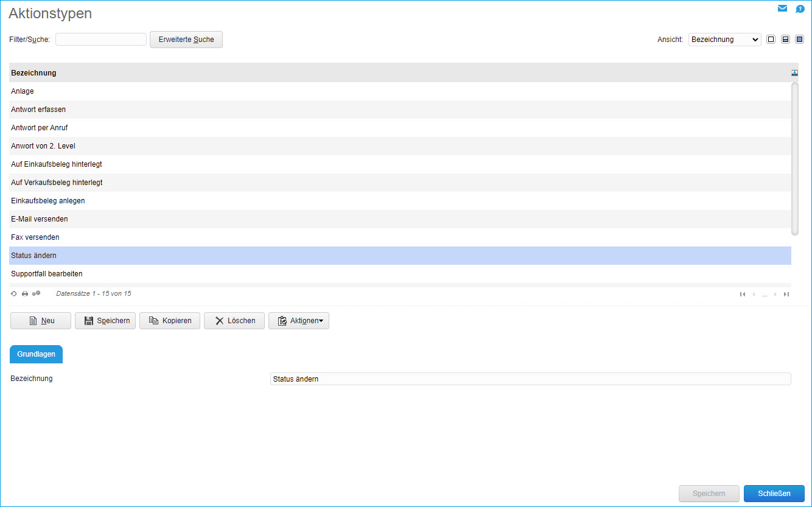Click Speichern next to the Neu button
Viewport: 812px width, 507px height.
coord(105,321)
